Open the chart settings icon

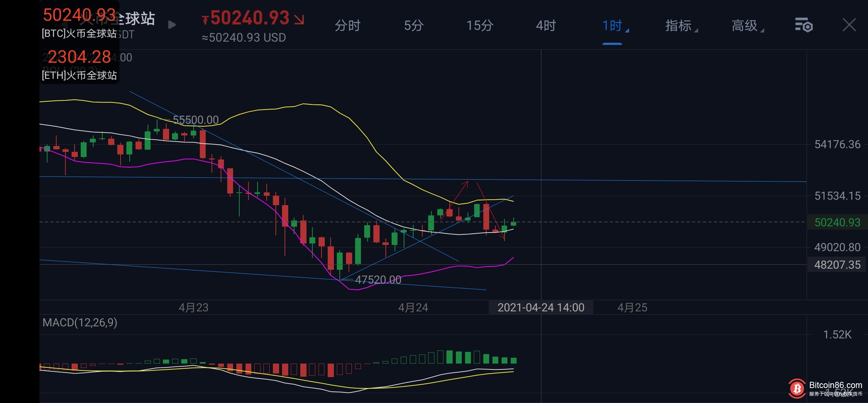point(804,25)
